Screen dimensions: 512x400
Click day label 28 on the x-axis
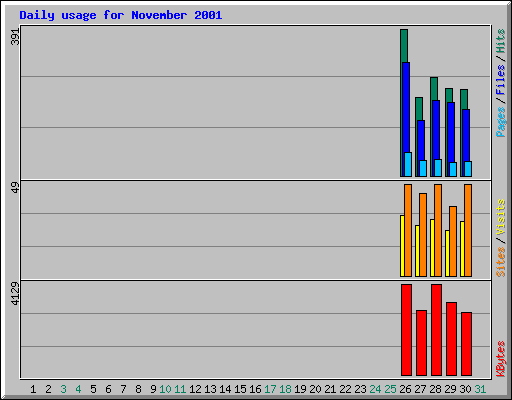435,389
